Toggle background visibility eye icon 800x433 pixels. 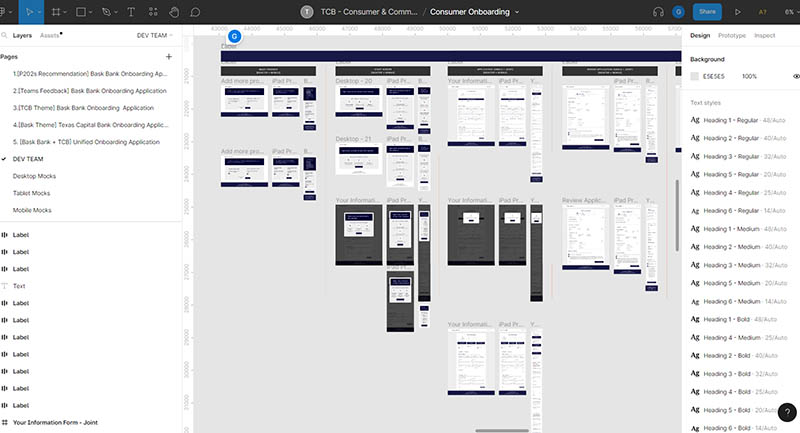pos(796,76)
